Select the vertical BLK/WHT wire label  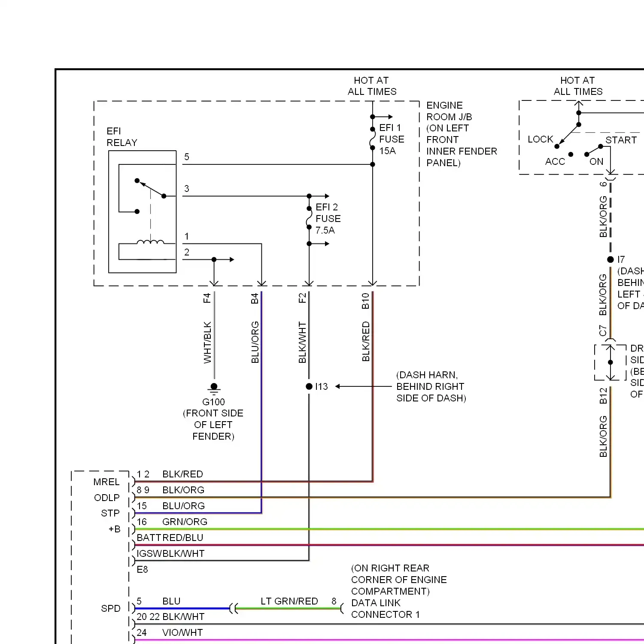coord(302,343)
